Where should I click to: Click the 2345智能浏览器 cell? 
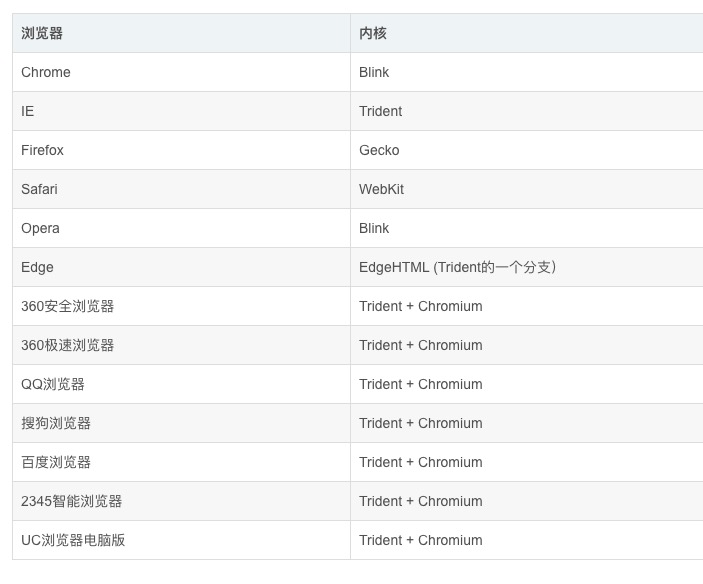coord(72,501)
